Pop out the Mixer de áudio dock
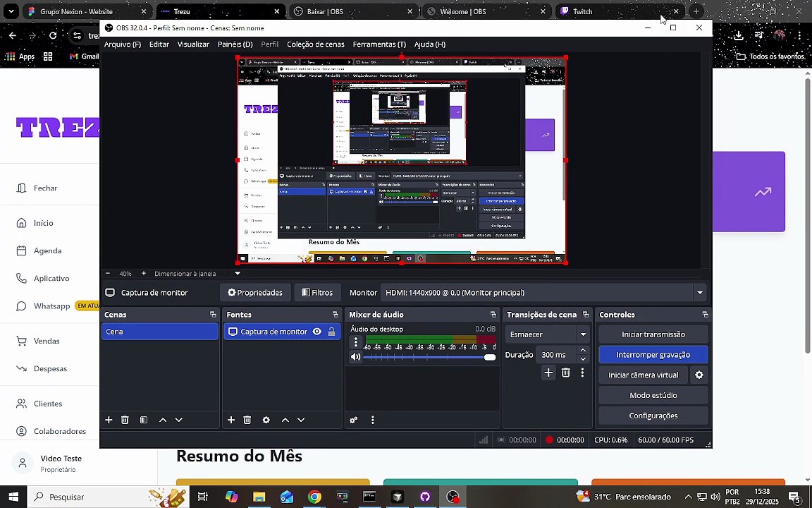This screenshot has width=812, height=508. [x=493, y=315]
